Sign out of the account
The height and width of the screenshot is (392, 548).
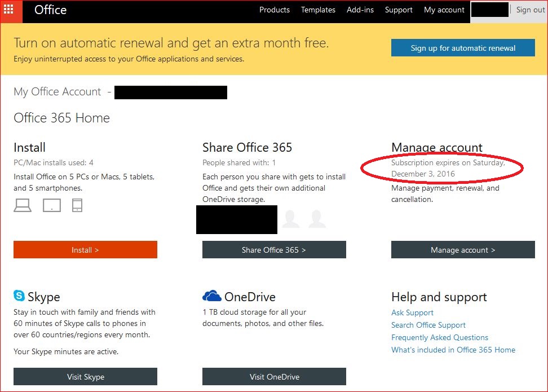coord(531,10)
